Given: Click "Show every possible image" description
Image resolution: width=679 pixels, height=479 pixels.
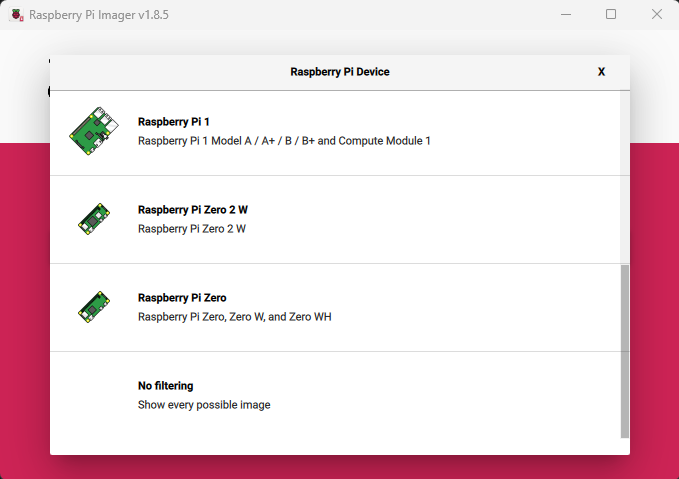Looking at the screenshot, I should 204,405.
